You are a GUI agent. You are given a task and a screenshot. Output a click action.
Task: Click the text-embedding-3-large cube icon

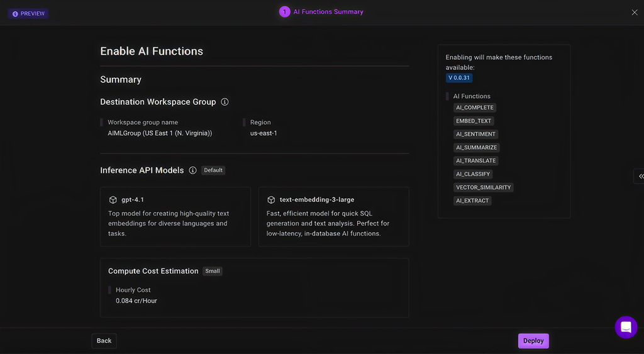click(271, 200)
